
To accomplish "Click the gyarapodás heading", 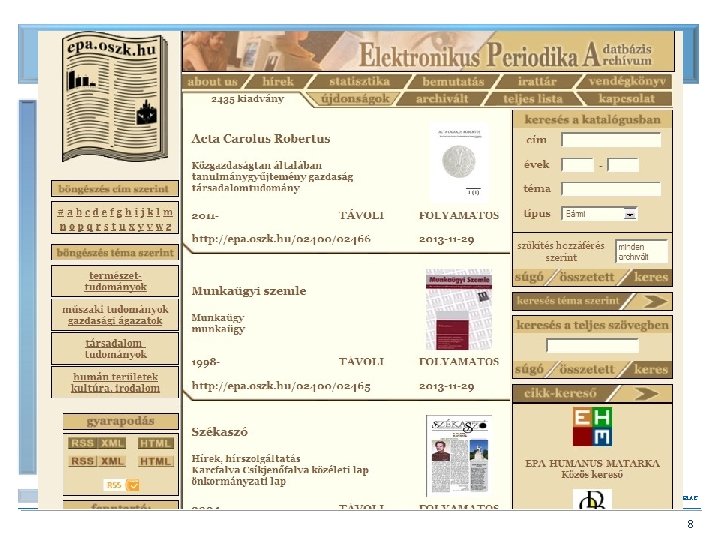I will [120, 421].
